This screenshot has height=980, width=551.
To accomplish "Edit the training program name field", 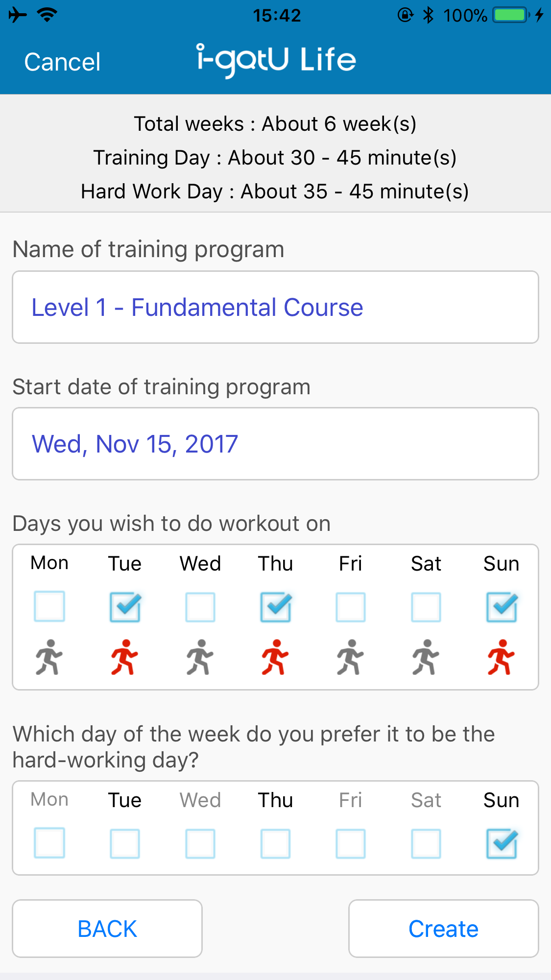I will pos(275,307).
